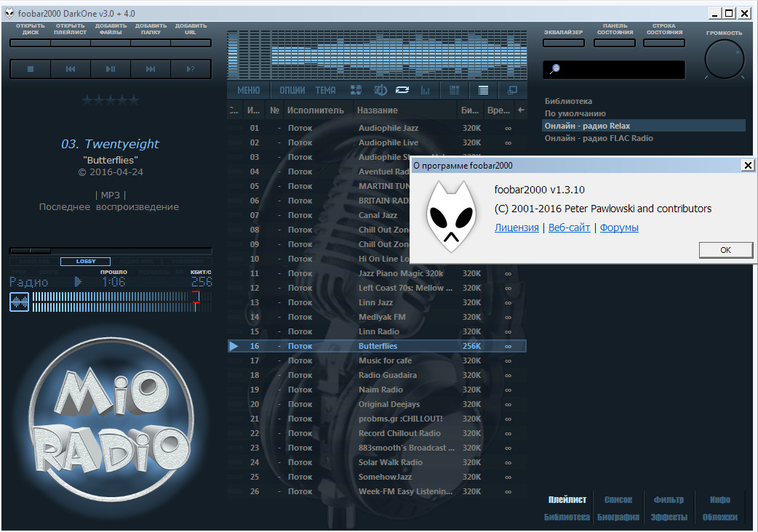Click the left arrow in the playlist header
This screenshot has width=758, height=532.
(x=521, y=110)
